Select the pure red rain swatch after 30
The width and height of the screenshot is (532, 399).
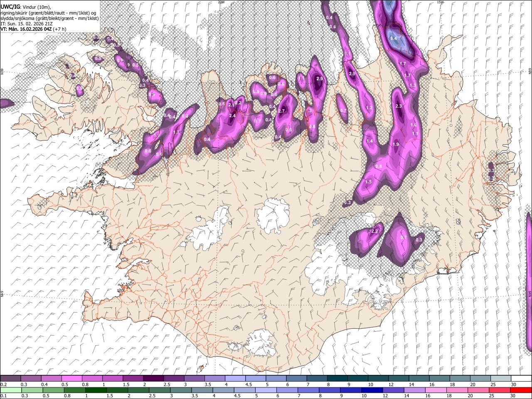520,390
